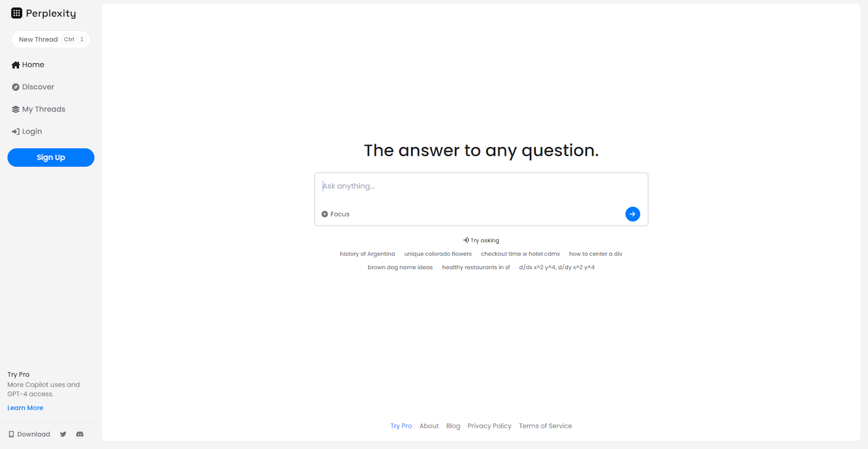Screen dimensions: 868x449
Task: Select the 'how to center a div' suggestion
Action: coord(595,254)
